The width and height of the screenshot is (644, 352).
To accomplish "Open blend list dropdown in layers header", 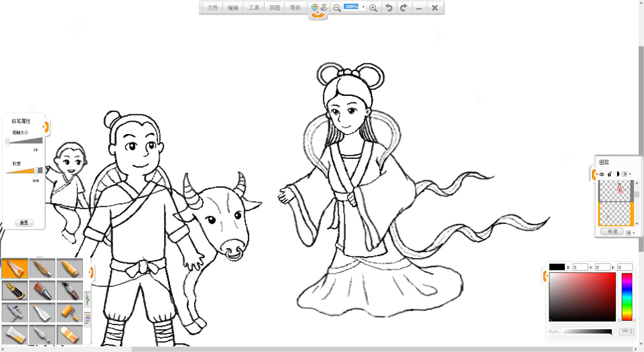I will pyautogui.click(x=626, y=174).
